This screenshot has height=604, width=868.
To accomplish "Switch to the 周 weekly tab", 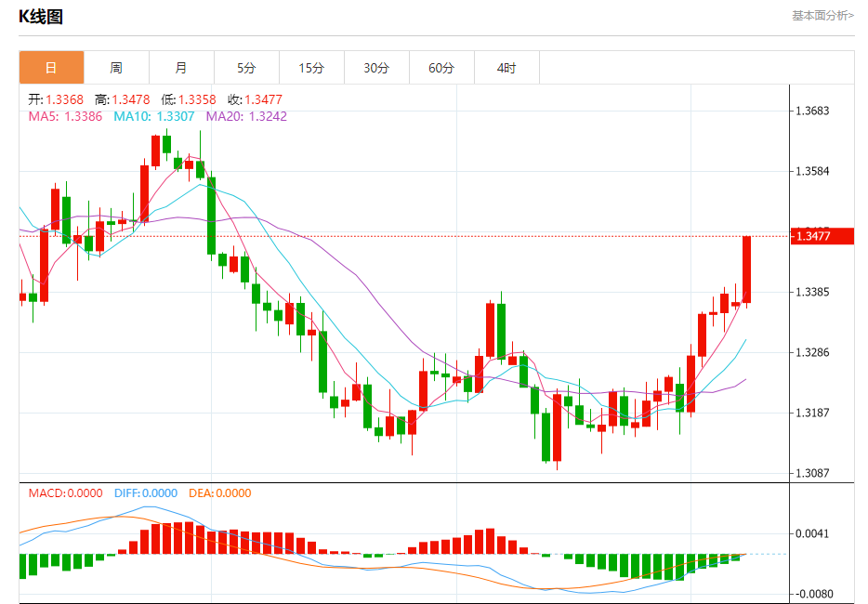I will 116,68.
